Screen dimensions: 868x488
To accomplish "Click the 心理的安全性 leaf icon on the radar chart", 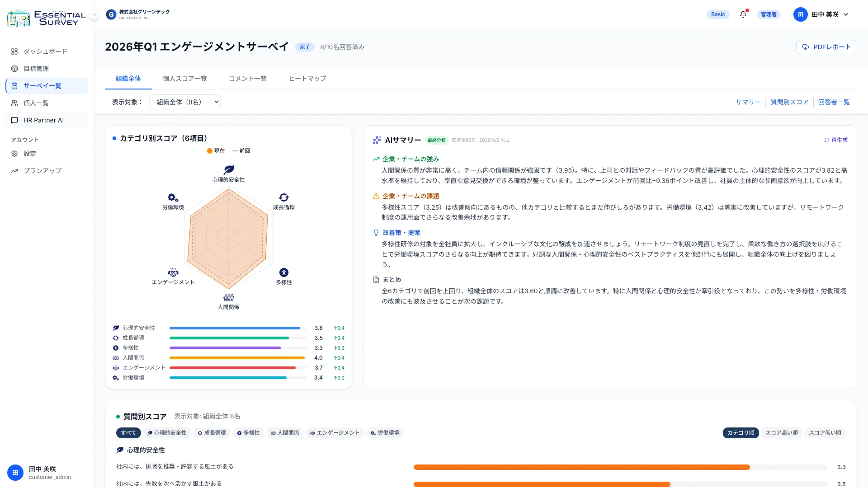I will tap(229, 169).
